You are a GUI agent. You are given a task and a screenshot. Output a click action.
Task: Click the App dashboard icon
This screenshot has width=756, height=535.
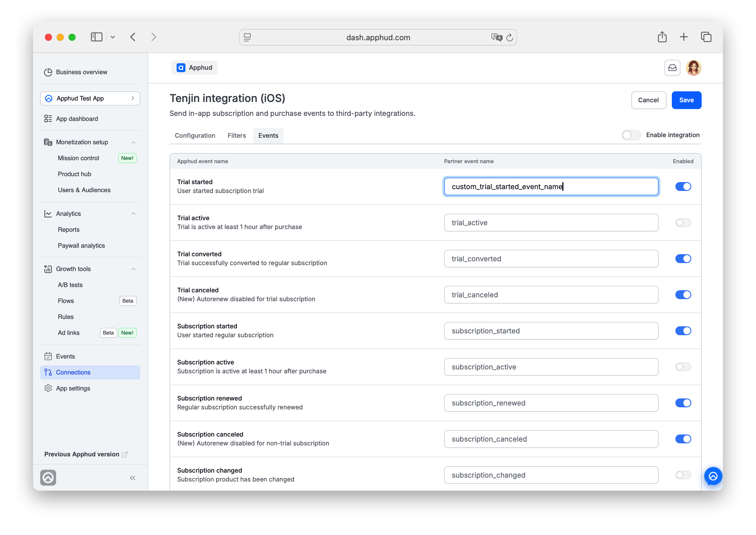tap(48, 119)
